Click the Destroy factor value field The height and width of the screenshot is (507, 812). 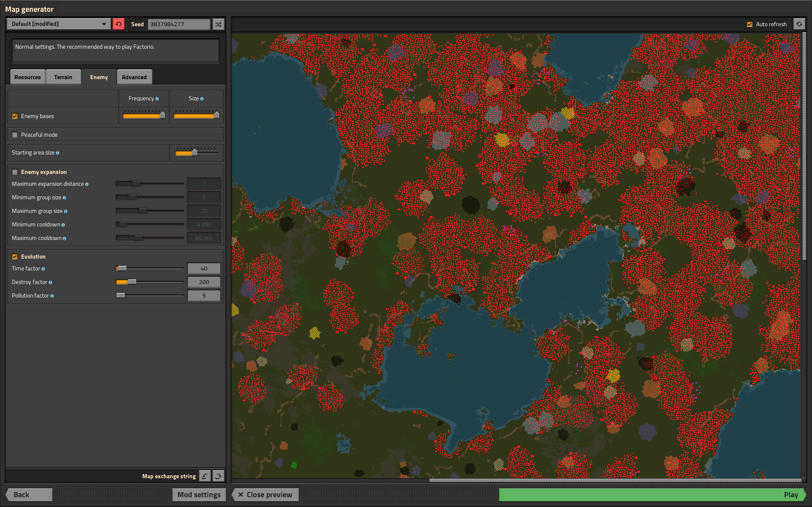(204, 282)
